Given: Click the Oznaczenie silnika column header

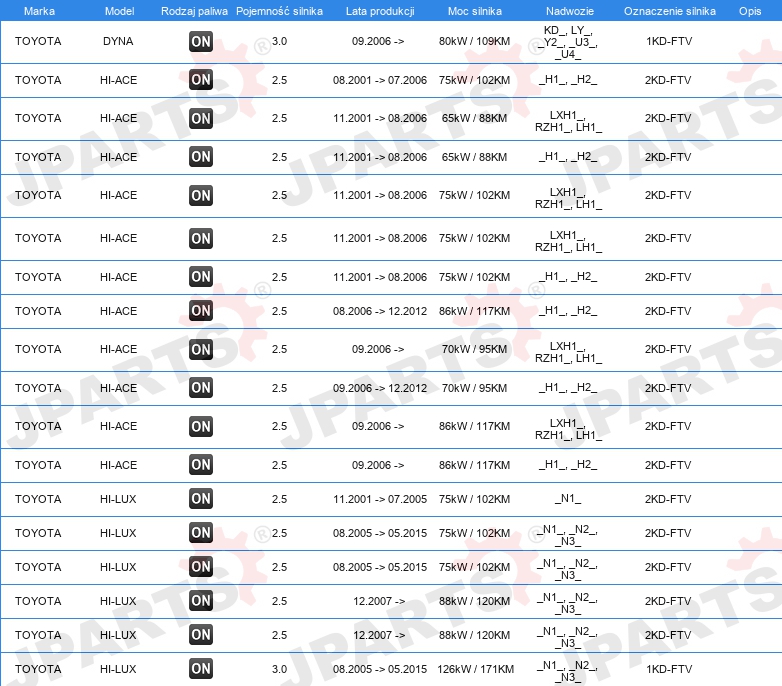Looking at the screenshot, I should tap(670, 11).
